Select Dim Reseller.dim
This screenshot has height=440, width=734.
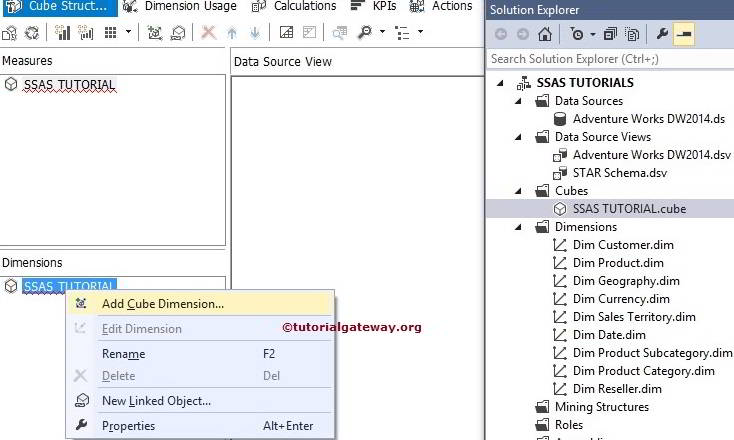click(617, 389)
